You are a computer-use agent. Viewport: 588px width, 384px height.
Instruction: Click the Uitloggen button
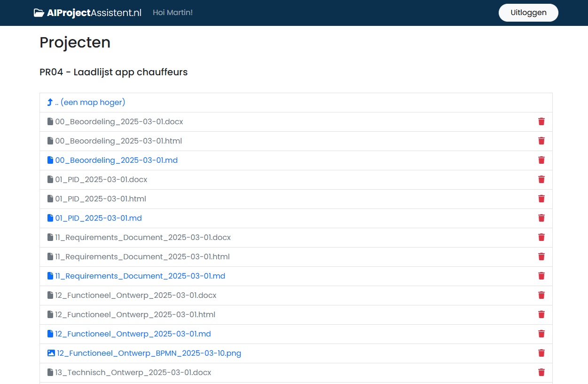pos(528,13)
